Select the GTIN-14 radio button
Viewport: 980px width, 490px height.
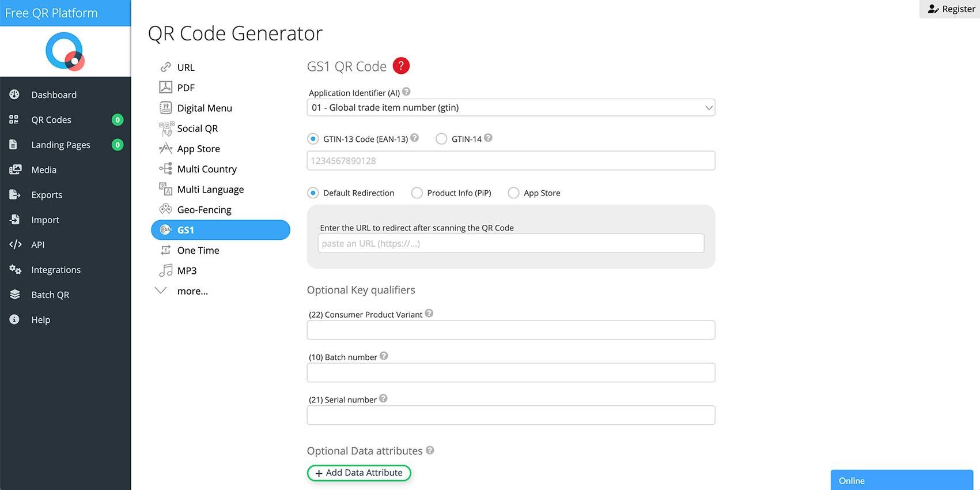(x=441, y=139)
